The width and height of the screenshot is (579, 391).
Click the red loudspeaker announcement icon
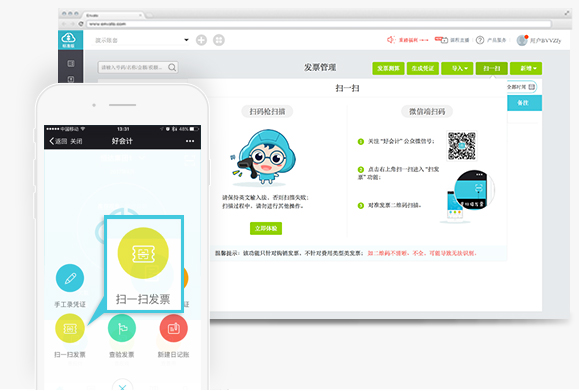(391, 40)
